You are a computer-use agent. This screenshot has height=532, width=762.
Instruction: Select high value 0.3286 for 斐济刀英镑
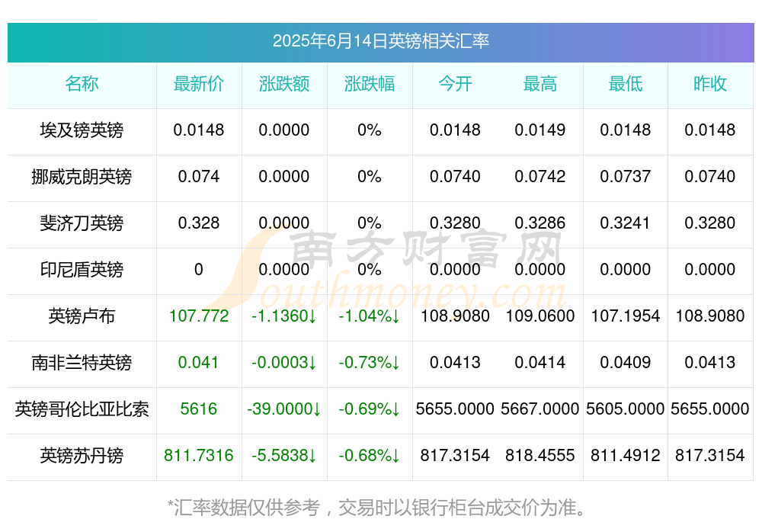coord(540,223)
